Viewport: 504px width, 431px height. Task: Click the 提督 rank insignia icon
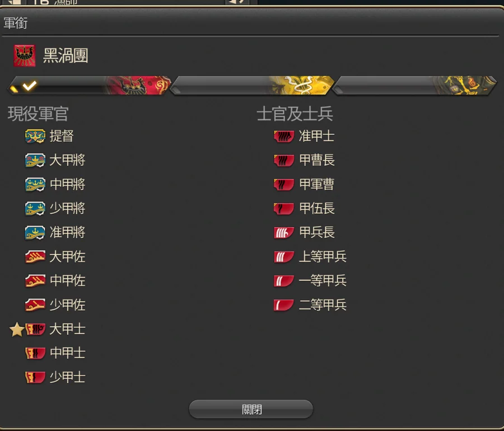[x=35, y=136]
